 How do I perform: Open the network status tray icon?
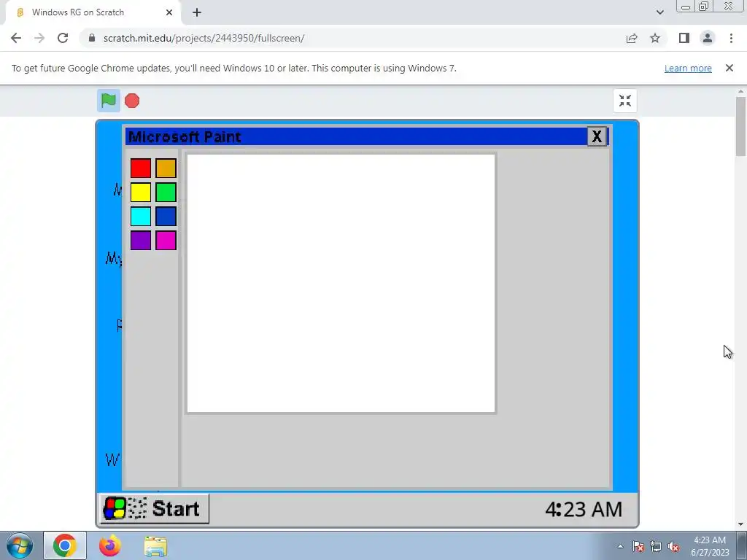point(656,547)
